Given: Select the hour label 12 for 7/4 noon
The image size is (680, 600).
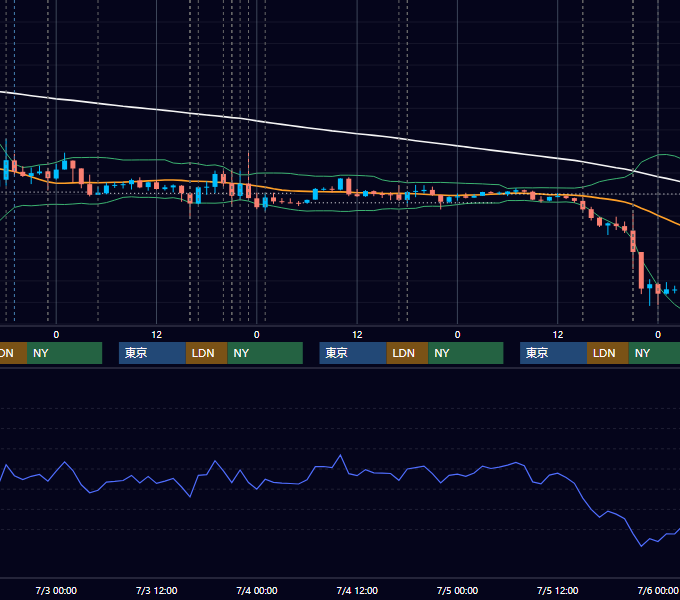Looking at the screenshot, I should pyautogui.click(x=357, y=335).
